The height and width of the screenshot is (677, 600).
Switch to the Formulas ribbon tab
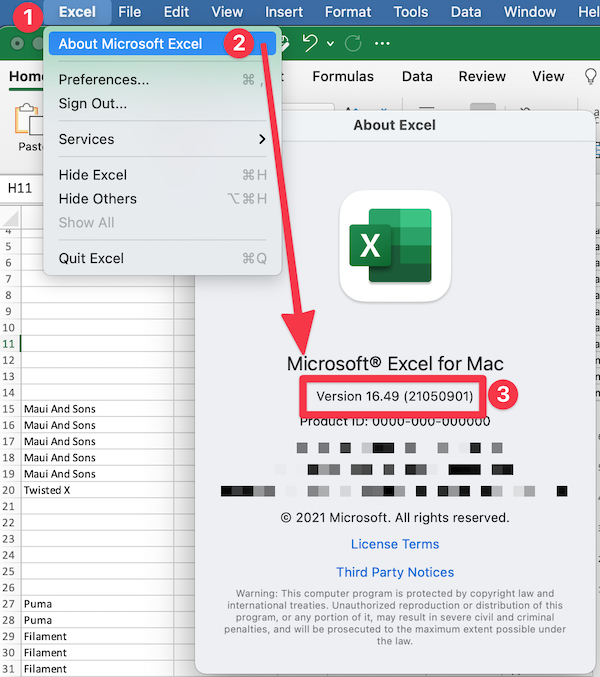(343, 77)
